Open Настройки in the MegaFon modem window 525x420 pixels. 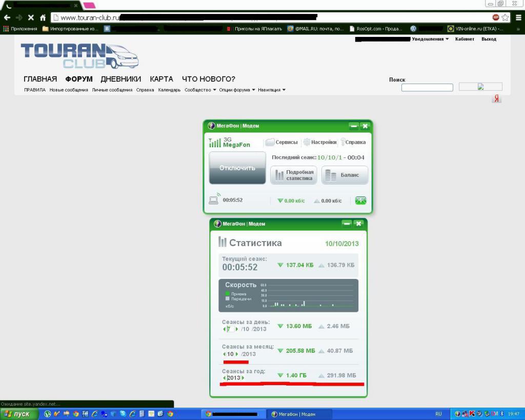[320, 142]
